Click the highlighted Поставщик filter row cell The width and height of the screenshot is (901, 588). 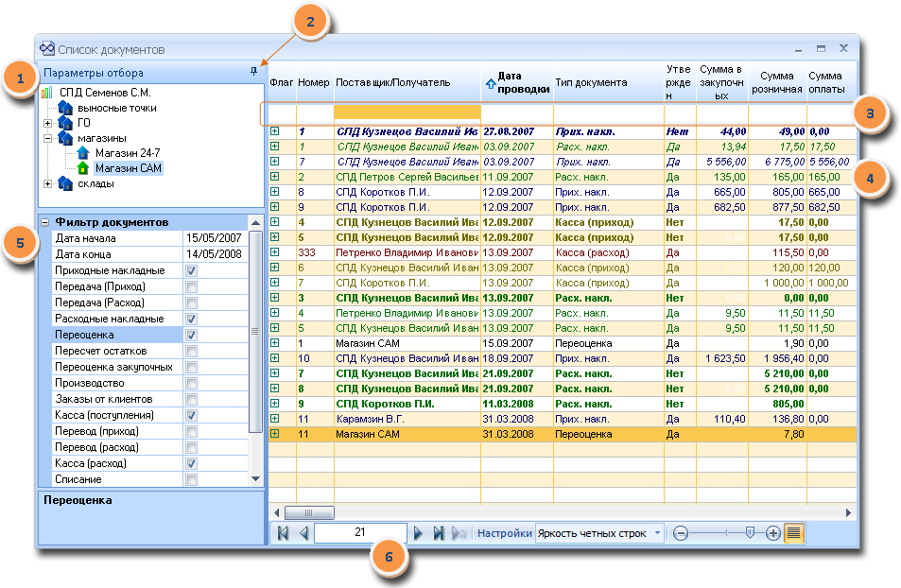(x=407, y=112)
